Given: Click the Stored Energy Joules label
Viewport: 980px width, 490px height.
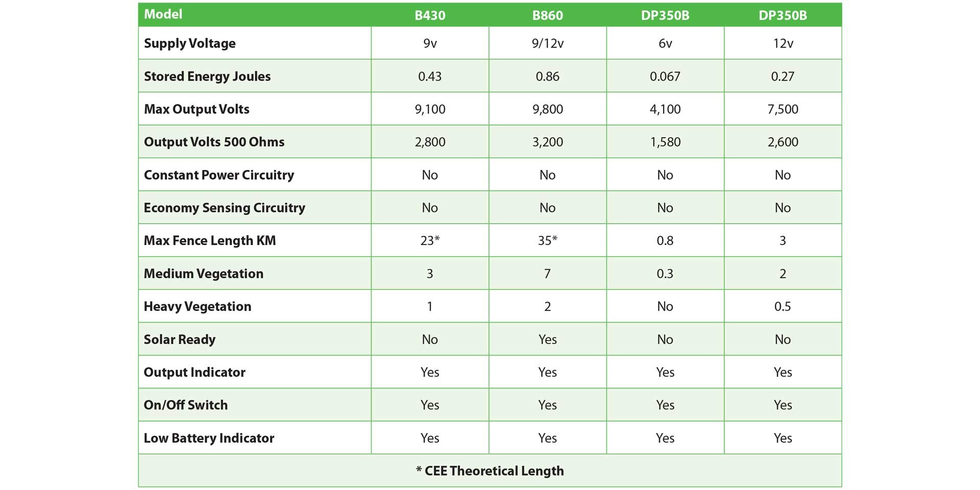Looking at the screenshot, I should pos(207,76).
